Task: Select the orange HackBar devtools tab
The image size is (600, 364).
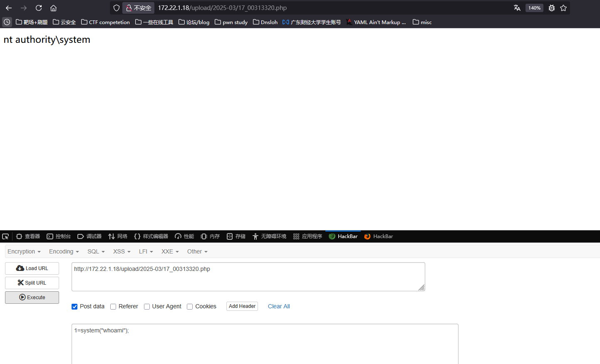Action: tap(379, 236)
